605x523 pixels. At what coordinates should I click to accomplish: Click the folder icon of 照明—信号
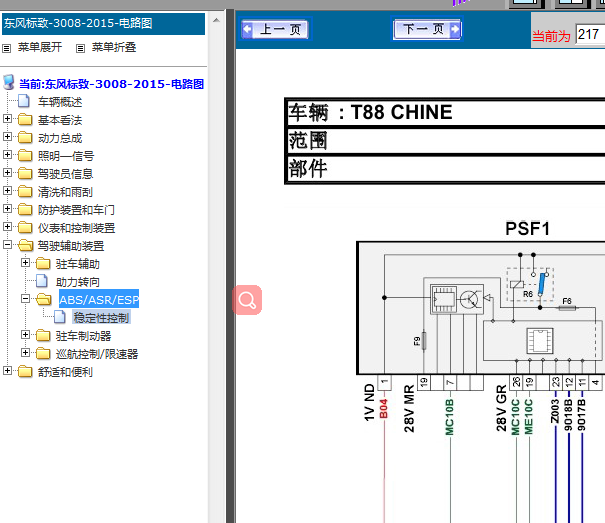point(25,156)
